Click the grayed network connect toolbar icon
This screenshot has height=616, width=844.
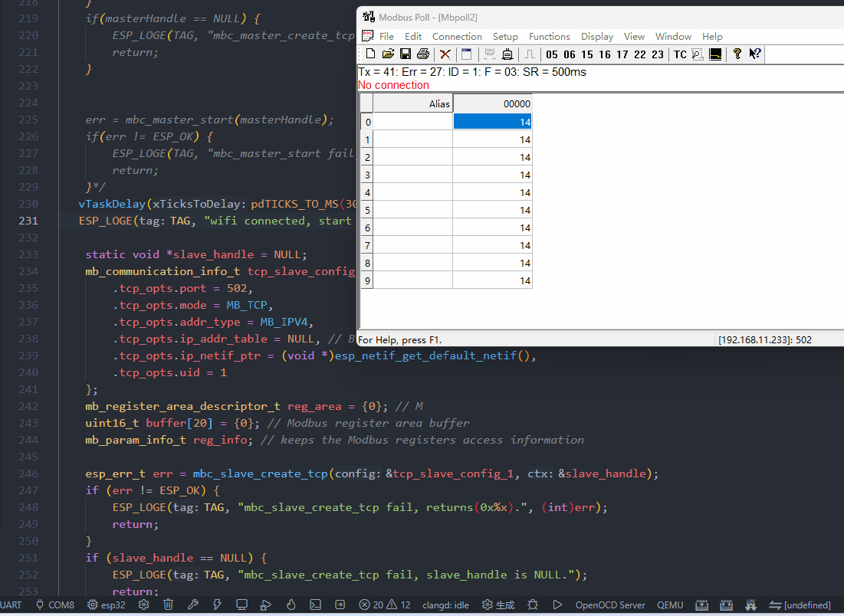pos(489,54)
